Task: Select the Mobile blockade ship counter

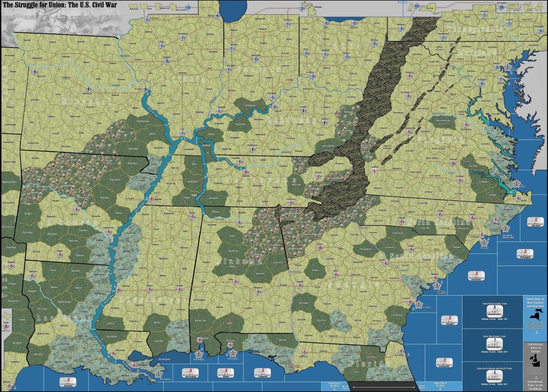Action: 227,372
